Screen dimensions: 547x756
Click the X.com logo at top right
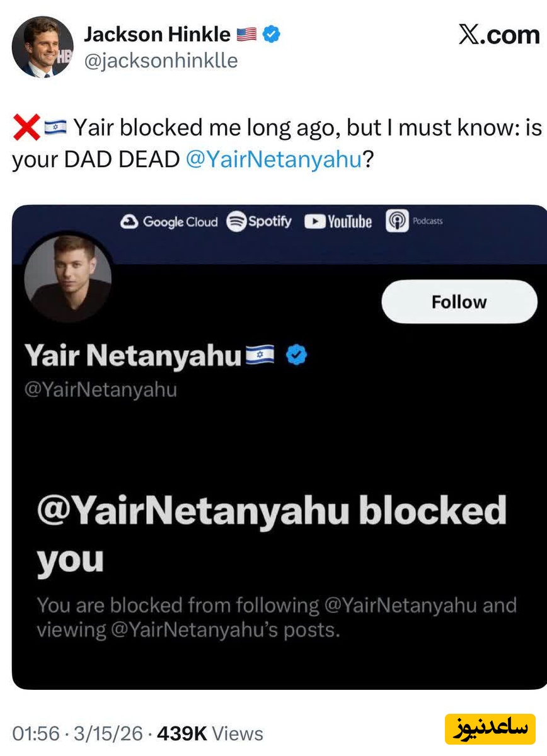pyautogui.click(x=498, y=36)
